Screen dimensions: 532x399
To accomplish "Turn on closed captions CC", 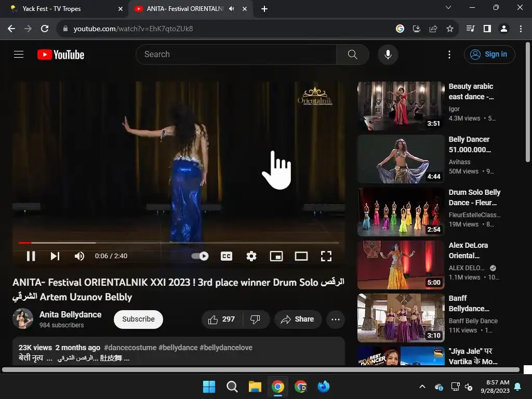I will [227, 256].
